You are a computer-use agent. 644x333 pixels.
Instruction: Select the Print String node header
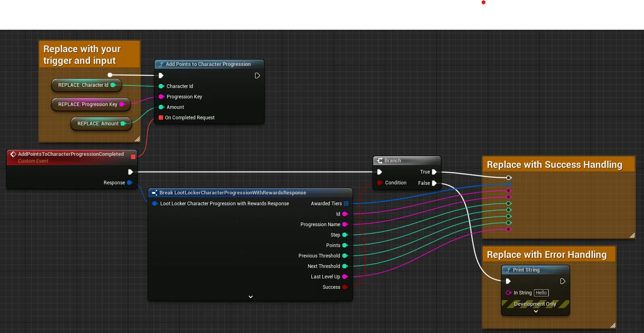536,270
